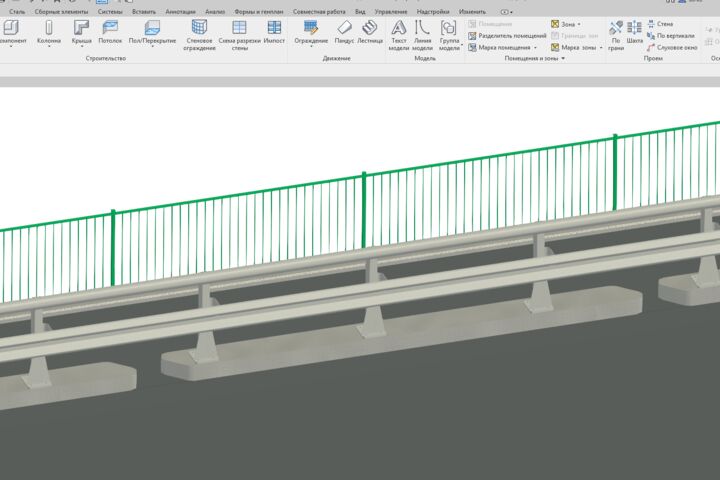Click the Движение panel label

point(337,59)
